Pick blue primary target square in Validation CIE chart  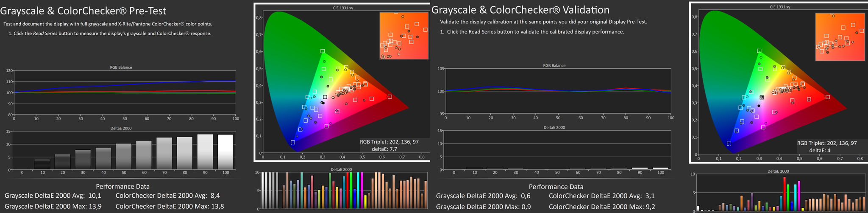729,144
